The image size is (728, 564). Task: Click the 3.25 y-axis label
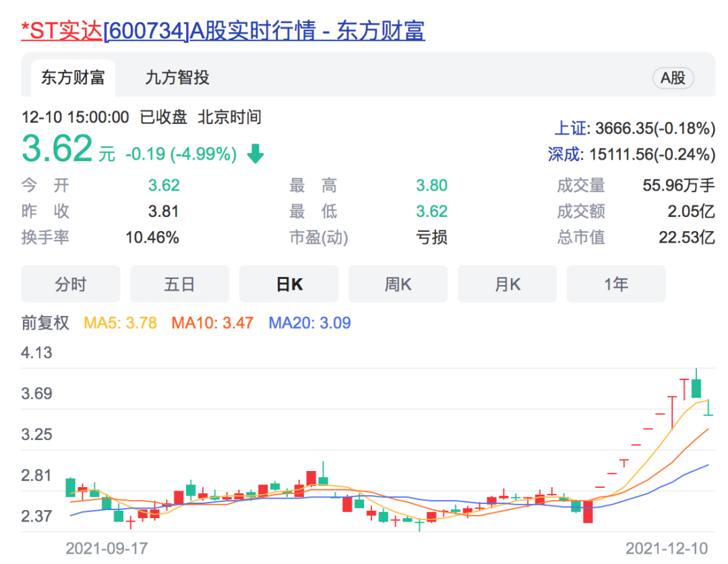tap(36, 435)
